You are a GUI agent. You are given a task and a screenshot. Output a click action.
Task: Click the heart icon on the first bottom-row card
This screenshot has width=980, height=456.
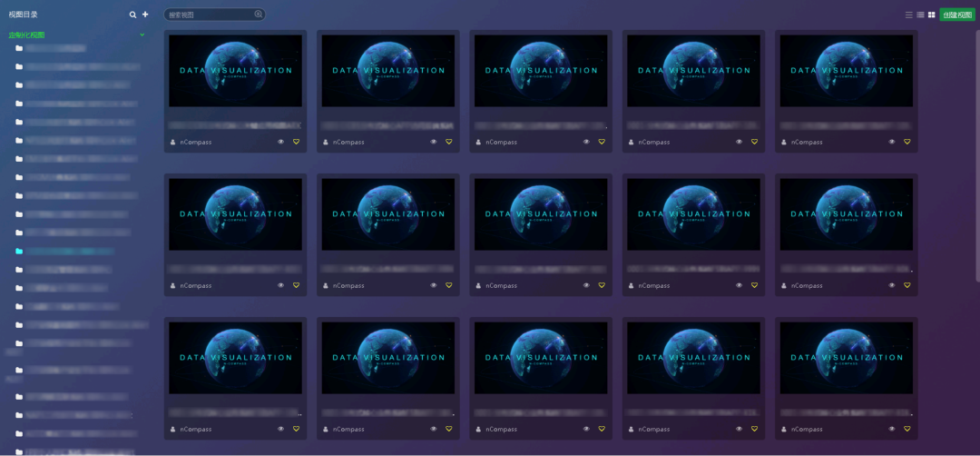(x=296, y=429)
